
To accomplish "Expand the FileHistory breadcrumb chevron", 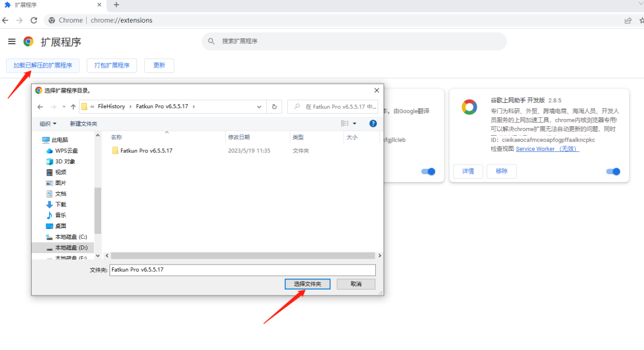I will 130,106.
